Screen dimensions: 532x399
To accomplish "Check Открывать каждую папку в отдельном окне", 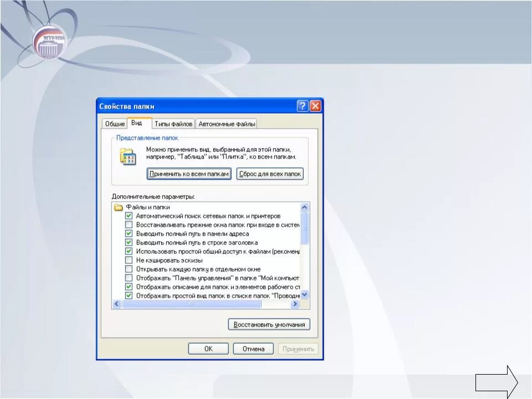I will [x=129, y=269].
